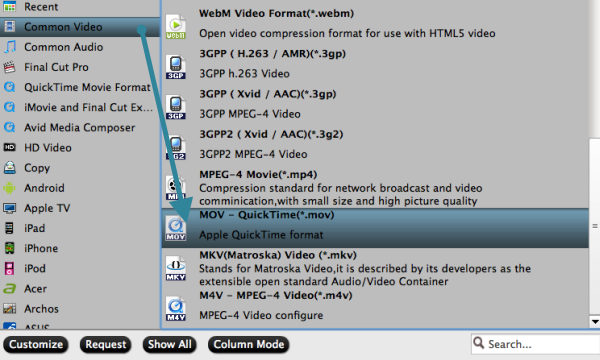Click 'MPEG-4 Video configure' description
600x360 pixels.
(x=261, y=315)
